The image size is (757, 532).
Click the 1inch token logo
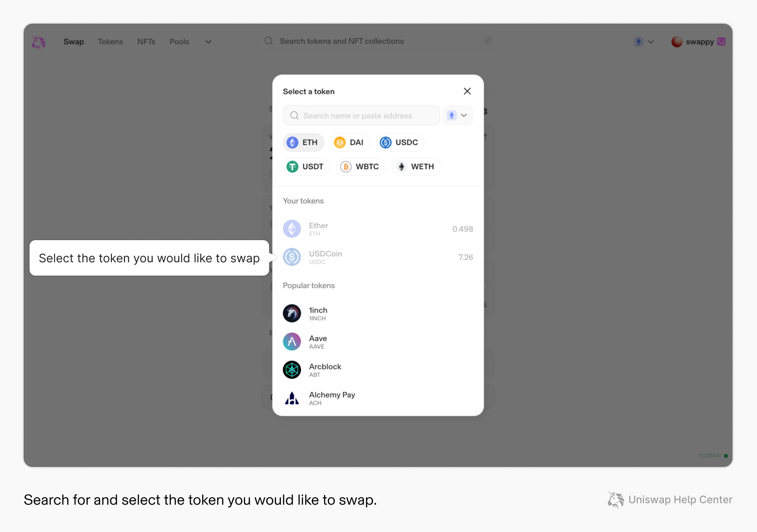coord(292,314)
